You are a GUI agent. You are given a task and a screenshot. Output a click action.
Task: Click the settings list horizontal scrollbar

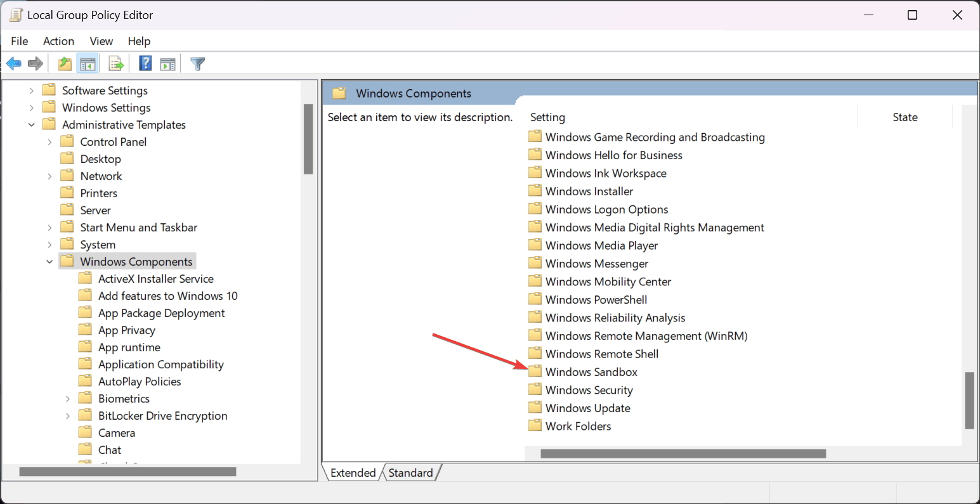[x=683, y=453]
